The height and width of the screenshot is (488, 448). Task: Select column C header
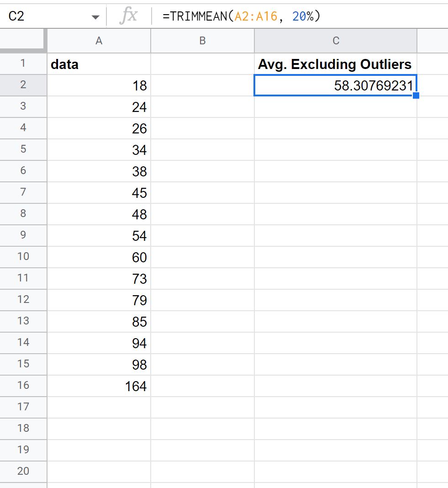[336, 41]
